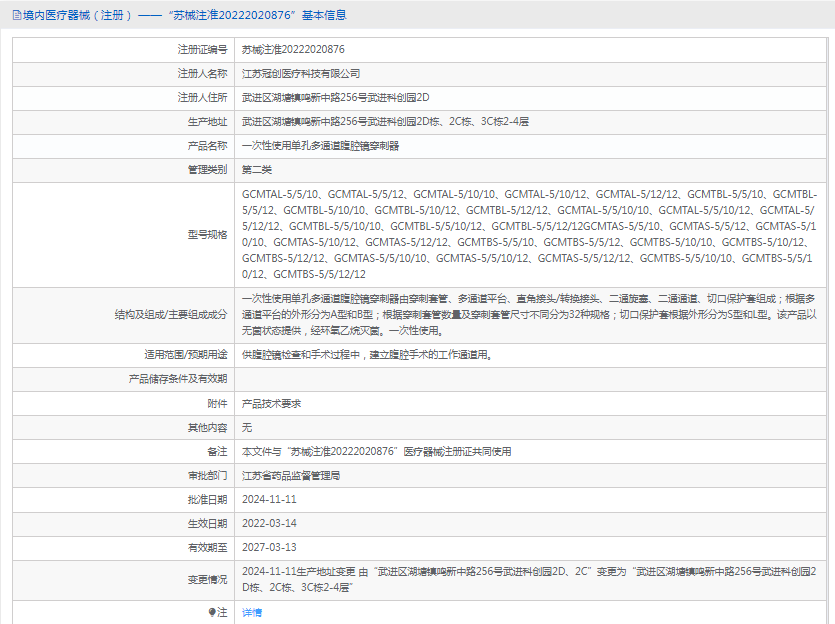The width and height of the screenshot is (835, 624).
Task: Select intended use text 供腹腔镜检查和手术过程中
Action: pyautogui.click(x=369, y=355)
